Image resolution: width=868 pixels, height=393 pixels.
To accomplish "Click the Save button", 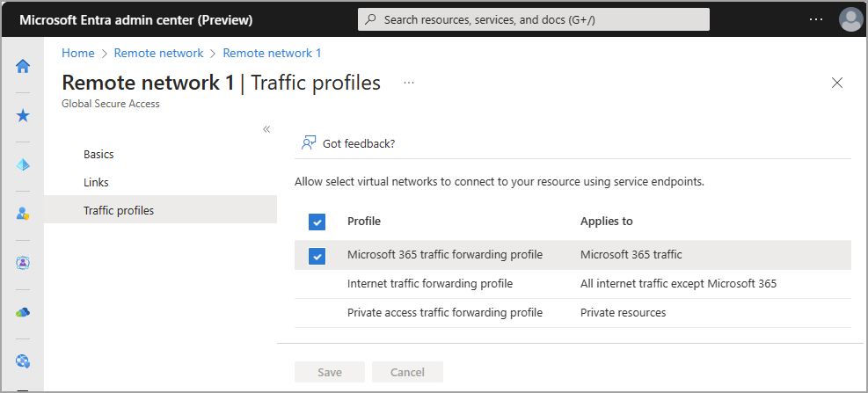I will 330,372.
